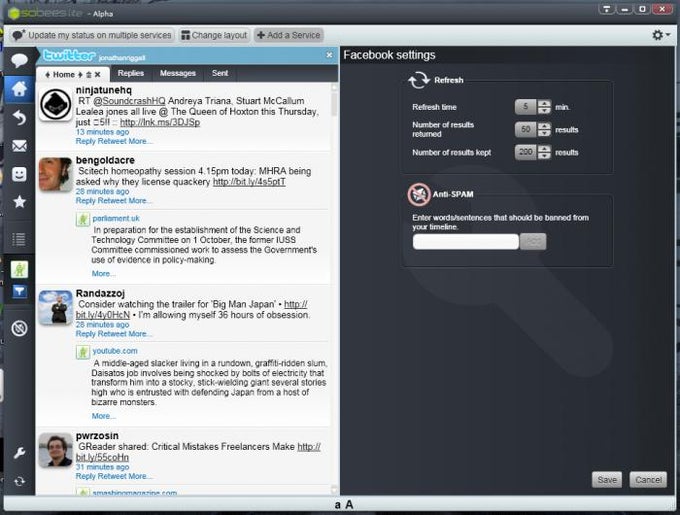Open the speech bubble status update icon in sidebar
Image resolution: width=680 pixels, height=515 pixels.
(x=19, y=61)
